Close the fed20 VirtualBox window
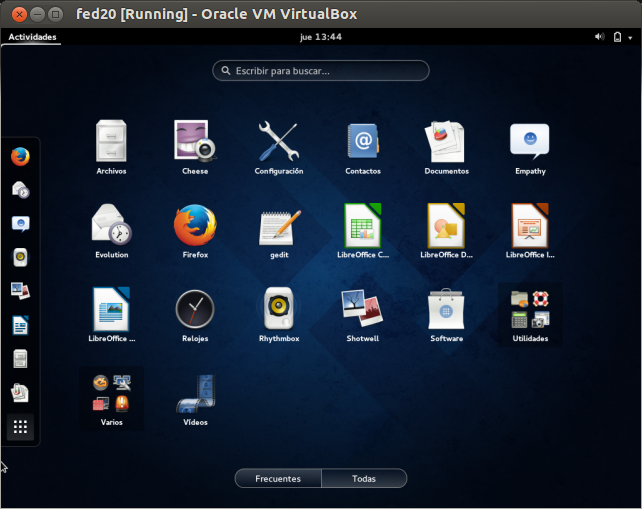642x509 pixels. [x=19, y=14]
